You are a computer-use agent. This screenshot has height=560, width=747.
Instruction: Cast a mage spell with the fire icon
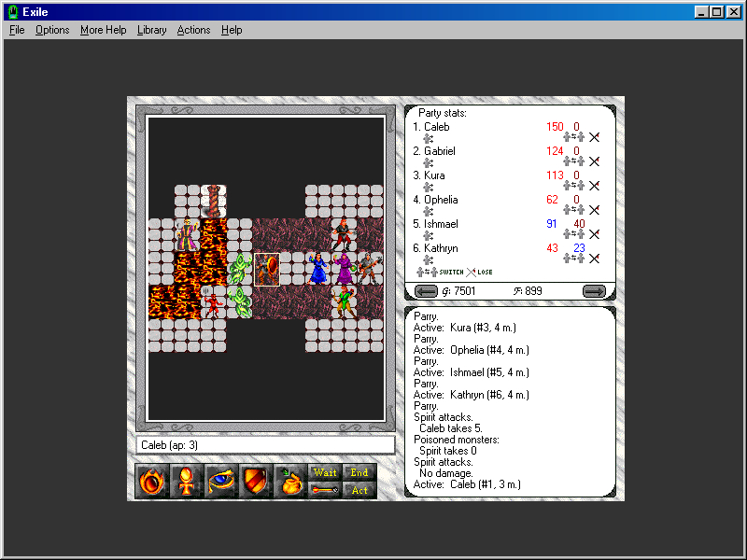(152, 481)
